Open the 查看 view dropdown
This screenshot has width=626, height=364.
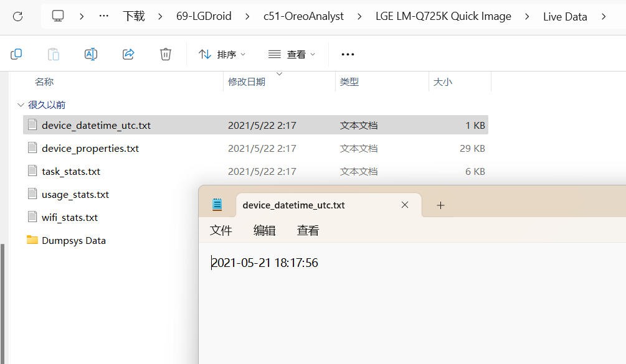coord(292,54)
